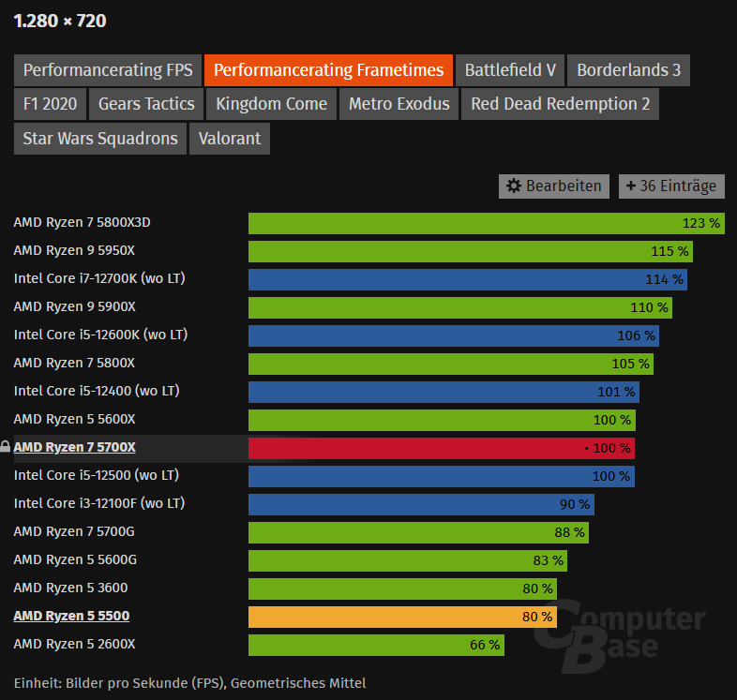Viewport: 737px width, 700px height.
Task: Open Star Wars Squadrons tab
Action: coord(100,139)
